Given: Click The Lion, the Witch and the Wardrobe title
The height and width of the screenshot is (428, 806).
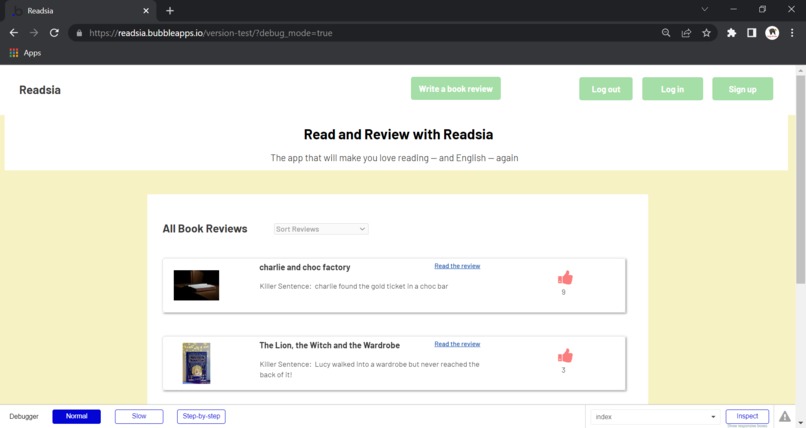Looking at the screenshot, I should click(x=329, y=345).
